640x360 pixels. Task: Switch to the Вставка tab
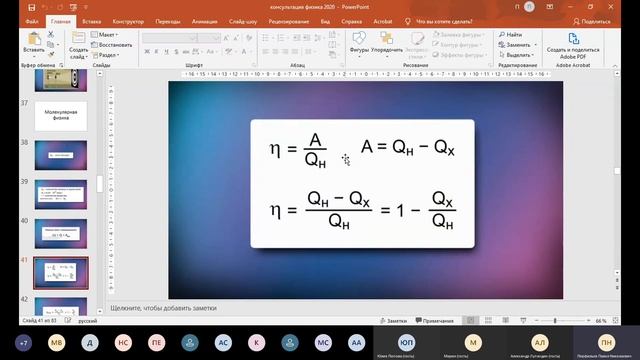click(91, 22)
